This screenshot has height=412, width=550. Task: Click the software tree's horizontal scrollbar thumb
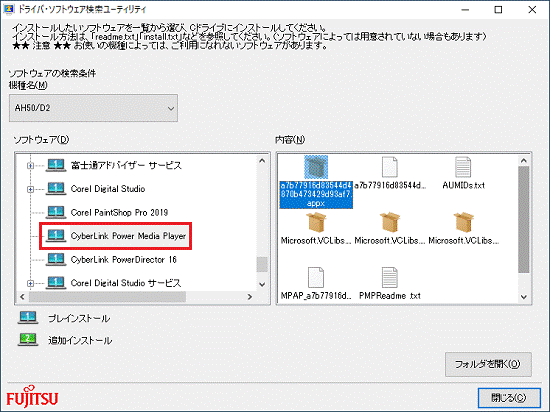[x=107, y=297]
